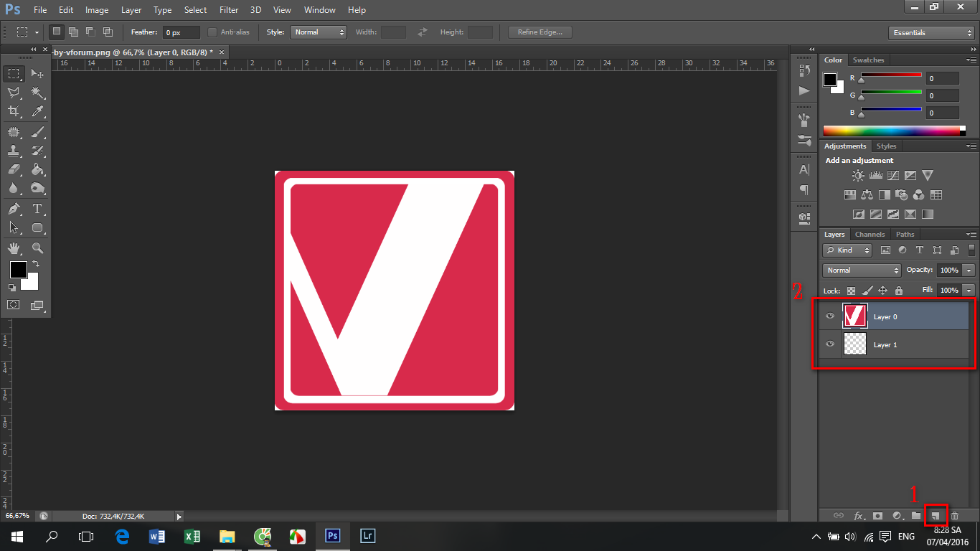The height and width of the screenshot is (551, 980).
Task: Lock transparent pixels icon
Action: [x=852, y=291]
